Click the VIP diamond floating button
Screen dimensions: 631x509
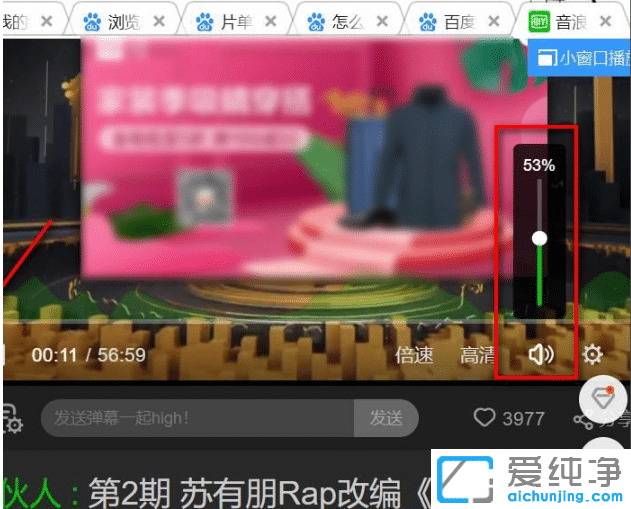click(x=603, y=398)
